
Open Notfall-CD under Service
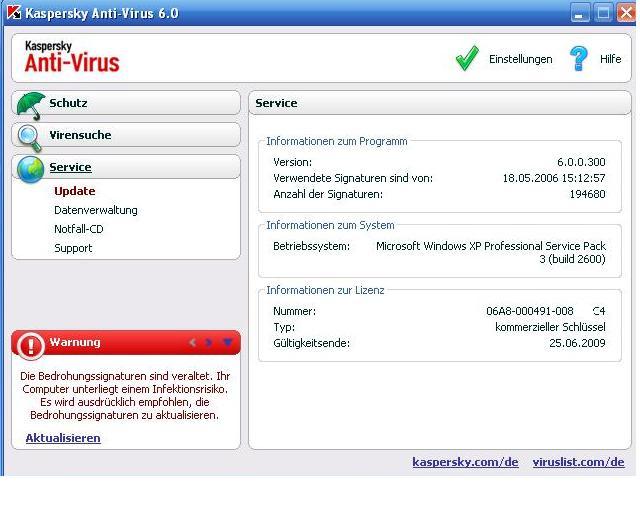(79, 229)
